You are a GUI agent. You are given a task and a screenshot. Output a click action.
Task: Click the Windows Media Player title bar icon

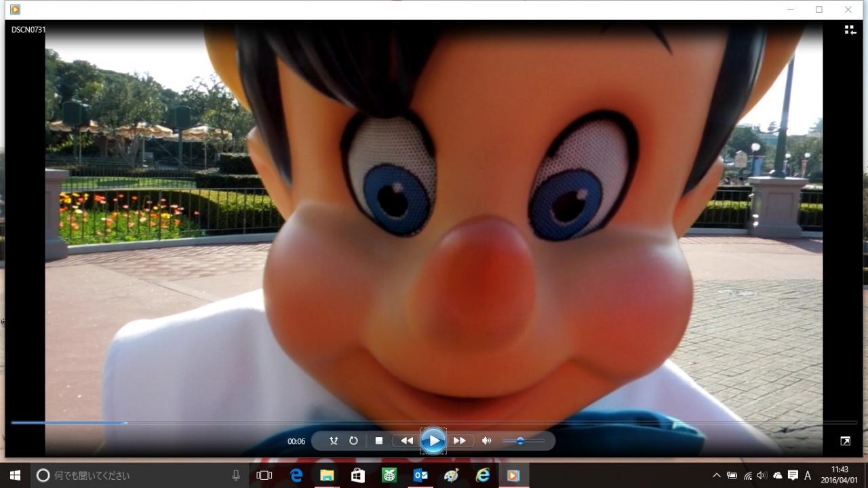[x=15, y=10]
